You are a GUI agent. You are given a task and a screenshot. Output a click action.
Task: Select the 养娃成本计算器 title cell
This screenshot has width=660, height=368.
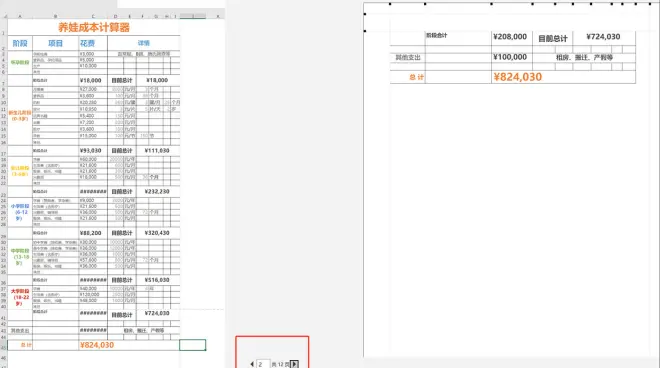pyautogui.click(x=94, y=27)
